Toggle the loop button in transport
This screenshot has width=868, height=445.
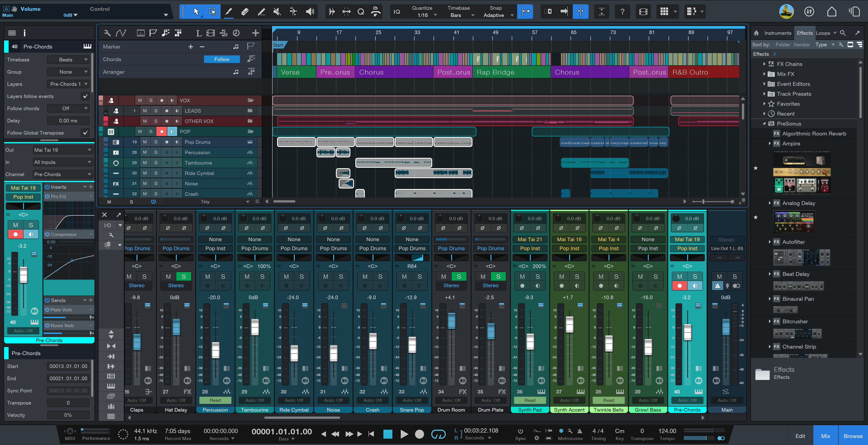[438, 434]
